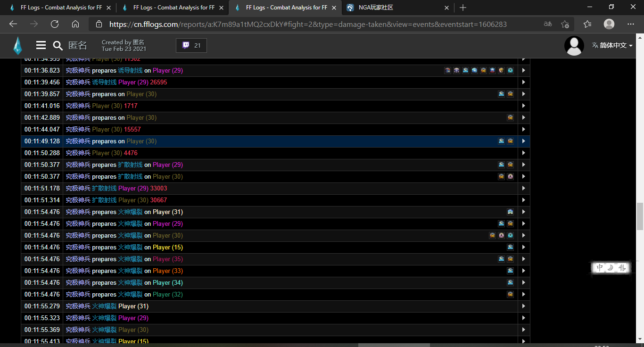
Task: Open the 简体中文 language dropdown
Action: tap(612, 45)
